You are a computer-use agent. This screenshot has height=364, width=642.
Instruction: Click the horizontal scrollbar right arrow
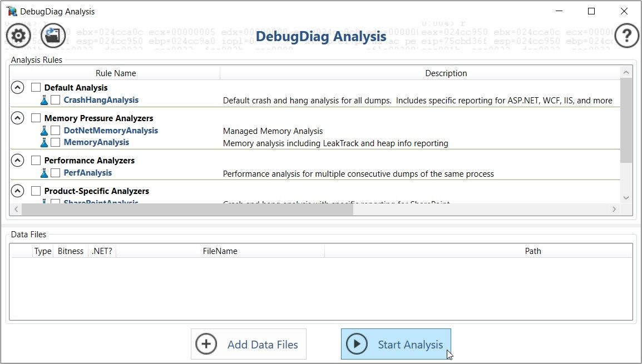614,210
